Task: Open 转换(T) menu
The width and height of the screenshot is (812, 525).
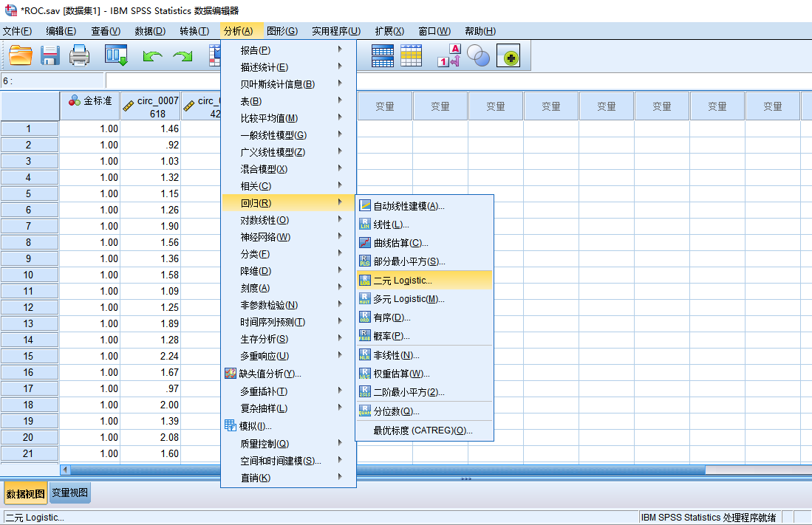Action: click(x=195, y=31)
